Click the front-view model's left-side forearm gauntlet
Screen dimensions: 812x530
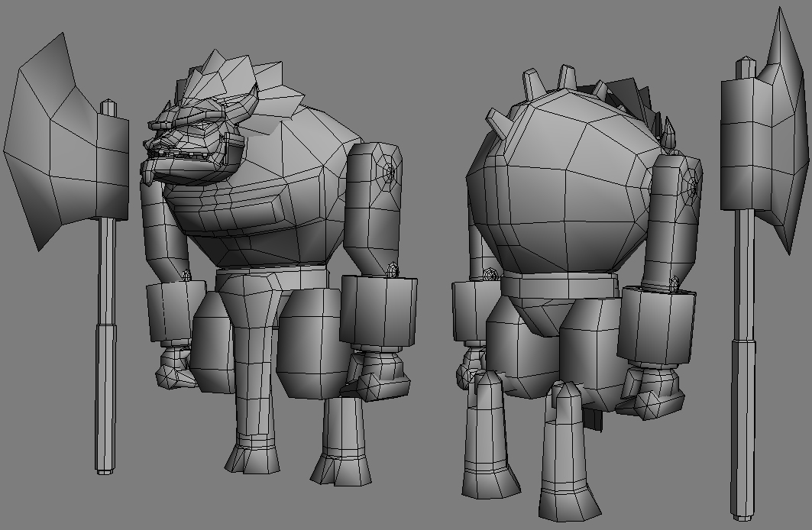coord(174,313)
